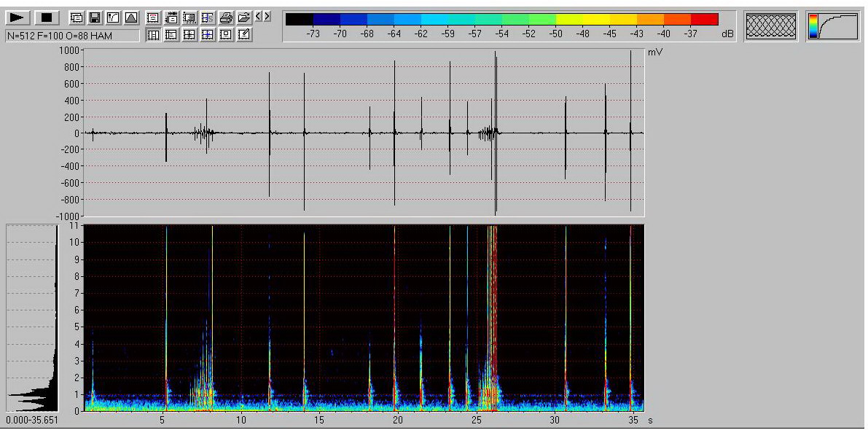Click the red end of the dB color scale

point(704,19)
